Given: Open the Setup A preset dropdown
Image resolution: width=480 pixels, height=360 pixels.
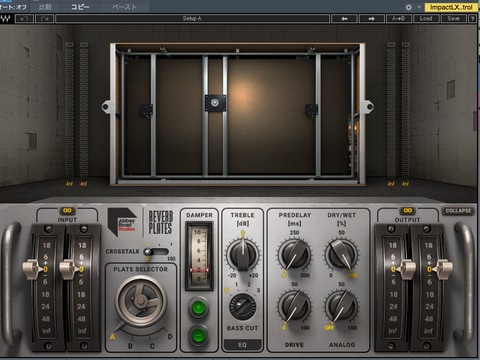Looking at the screenshot, I should (x=192, y=19).
